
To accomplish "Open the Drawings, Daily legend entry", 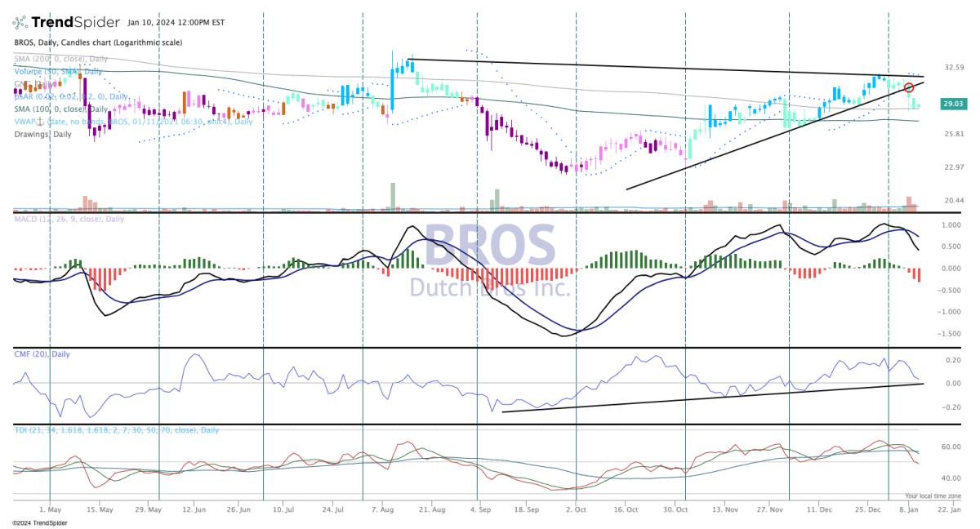I will (x=42, y=134).
